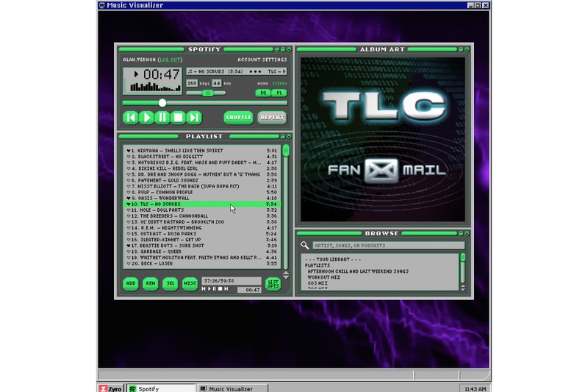The image size is (588, 392).
Task: Click the Add button in playlist
Action: tap(131, 284)
